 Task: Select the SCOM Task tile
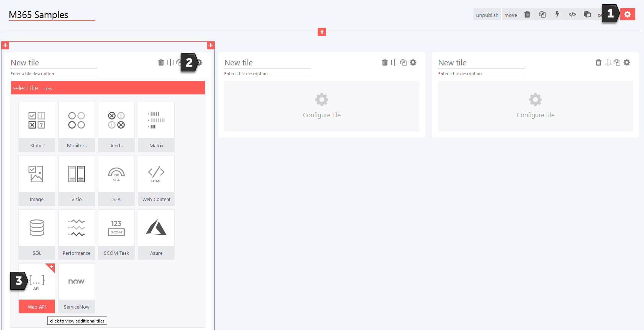click(116, 235)
